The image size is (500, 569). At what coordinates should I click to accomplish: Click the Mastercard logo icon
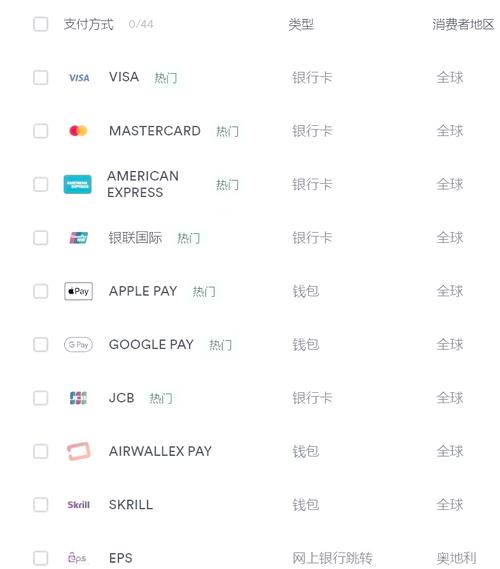coord(78,131)
